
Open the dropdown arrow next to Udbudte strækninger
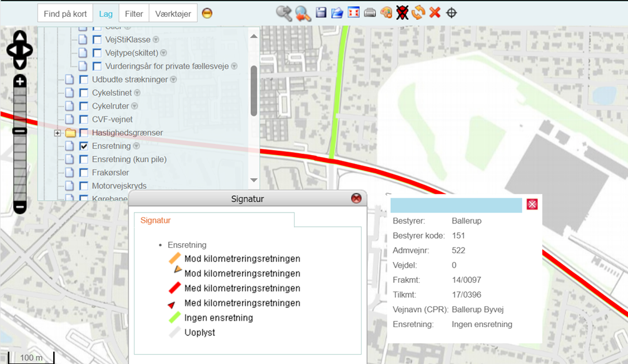click(173, 79)
